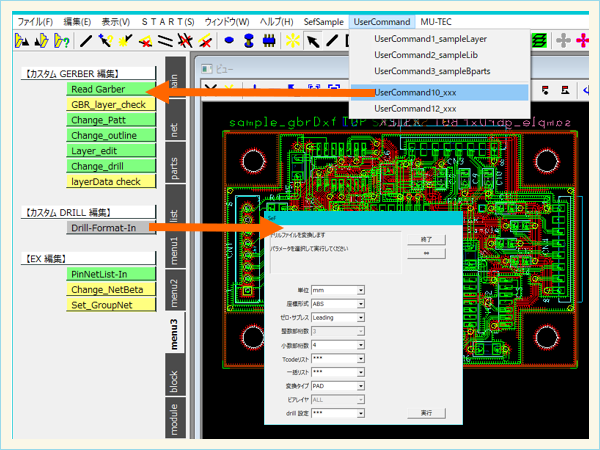
Task: Select the black arrow pointer tool
Action: [x=313, y=41]
